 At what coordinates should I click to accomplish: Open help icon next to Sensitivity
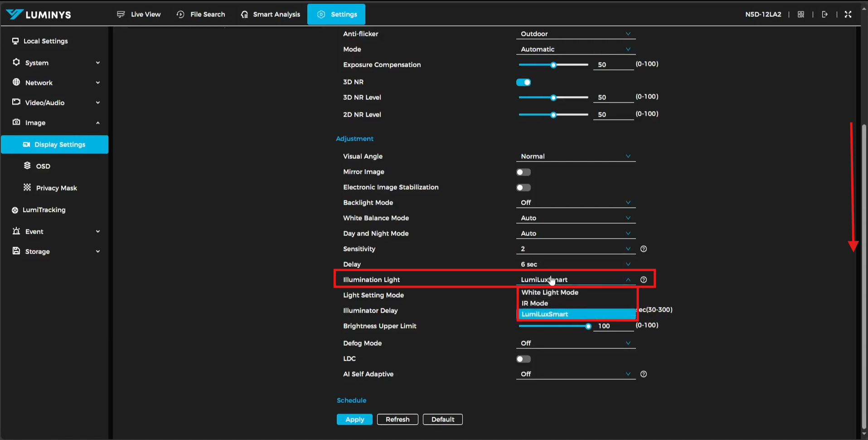(x=643, y=249)
